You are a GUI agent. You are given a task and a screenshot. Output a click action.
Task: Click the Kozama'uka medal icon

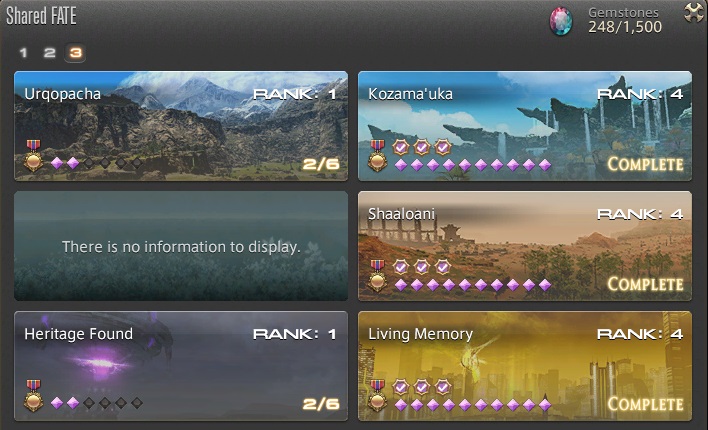click(377, 155)
